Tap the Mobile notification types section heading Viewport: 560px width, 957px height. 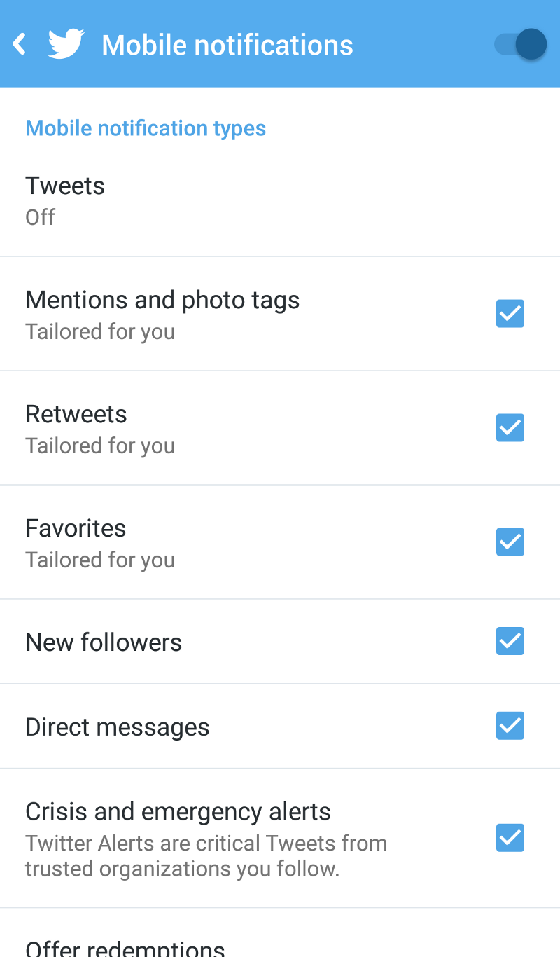146,128
